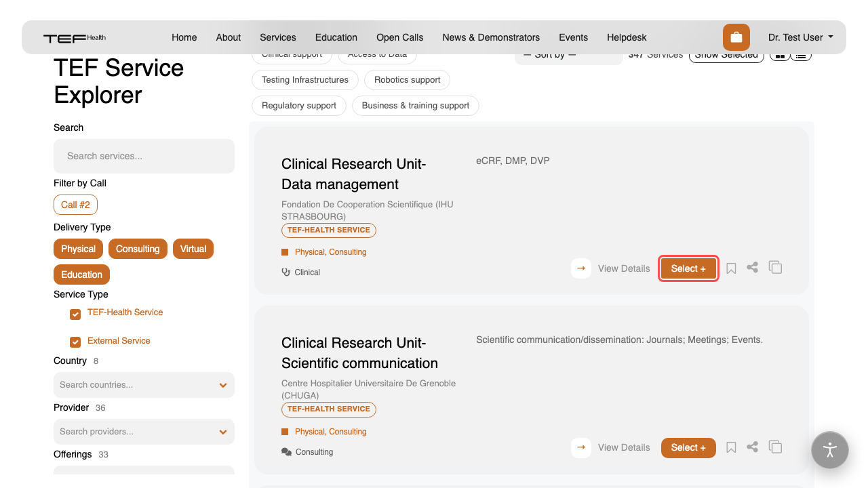Share the Data management service
The height and width of the screenshot is (488, 868).
[x=752, y=268]
